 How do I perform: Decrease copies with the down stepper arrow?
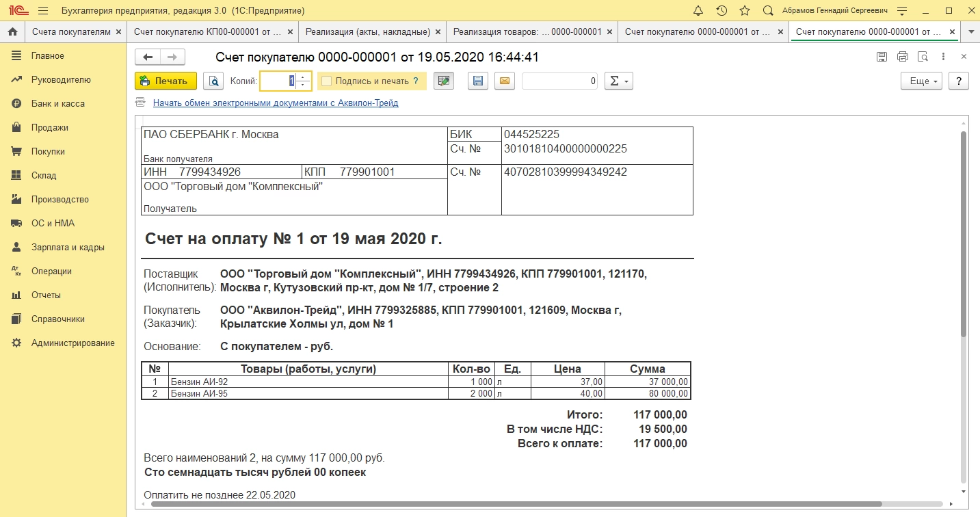[304, 85]
